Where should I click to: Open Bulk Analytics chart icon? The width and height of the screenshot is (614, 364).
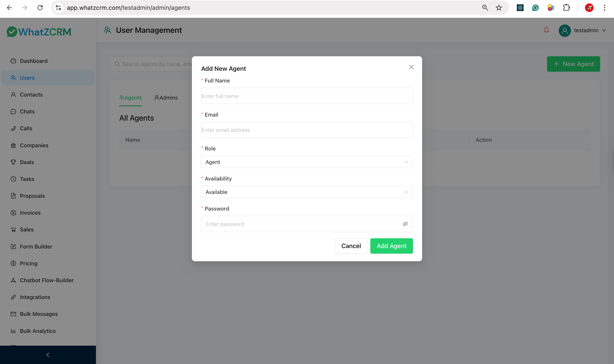(13, 331)
